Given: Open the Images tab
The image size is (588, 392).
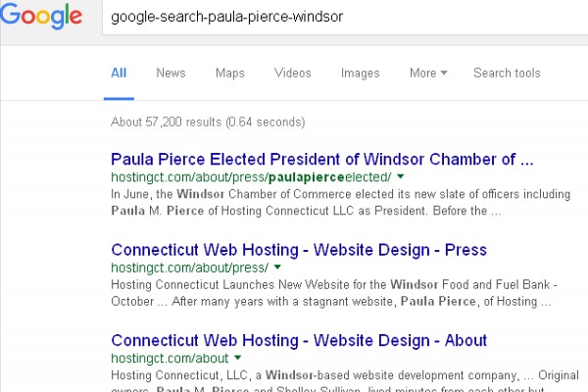Looking at the screenshot, I should coord(360,73).
